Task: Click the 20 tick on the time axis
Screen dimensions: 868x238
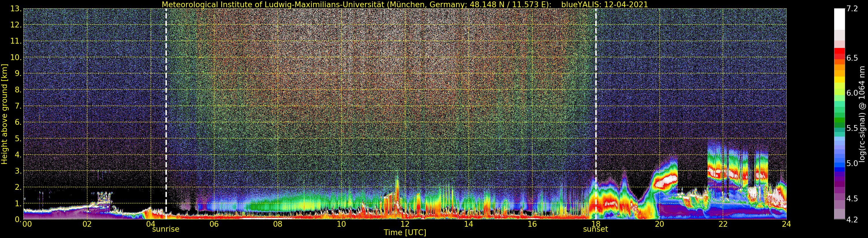Action: click(x=659, y=224)
